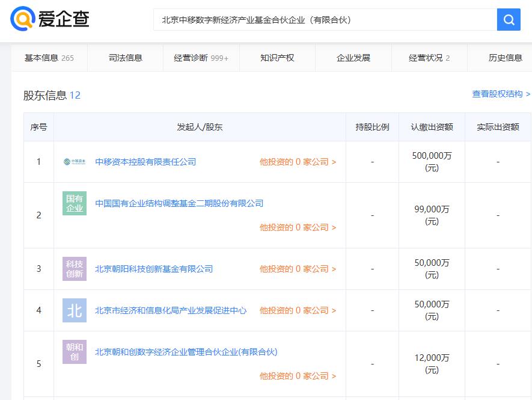This screenshot has height=400, width=532.
Task: Click row number 5 cell
Action: (x=38, y=364)
